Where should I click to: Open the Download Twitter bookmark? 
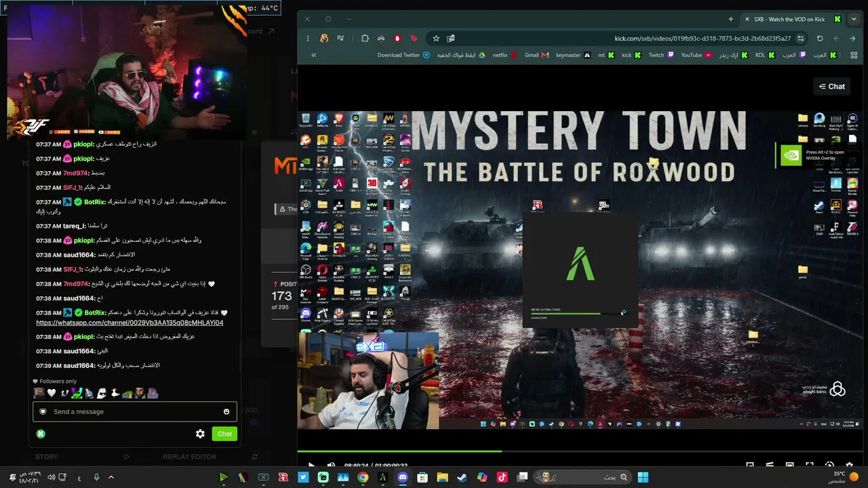click(x=403, y=55)
